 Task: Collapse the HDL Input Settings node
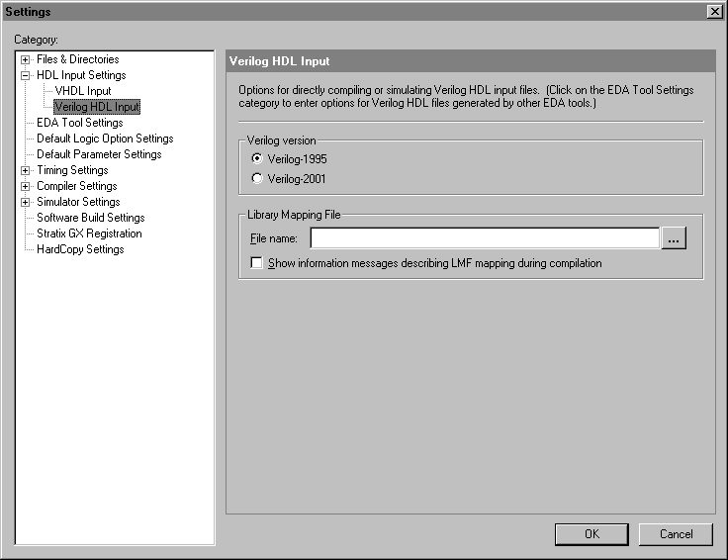click(x=25, y=75)
